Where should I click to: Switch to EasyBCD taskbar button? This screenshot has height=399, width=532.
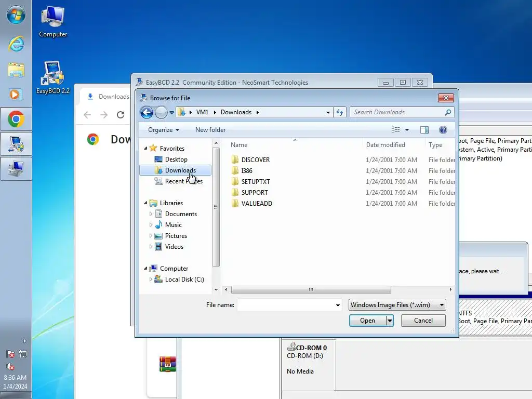[16, 144]
